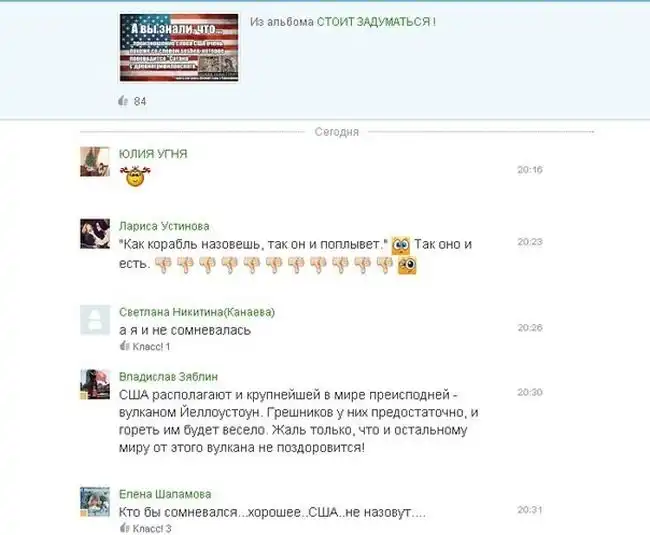The width and height of the screenshot is (650, 535).
Task: Open Владислав Зяблин's profile name
Action: pyautogui.click(x=168, y=377)
